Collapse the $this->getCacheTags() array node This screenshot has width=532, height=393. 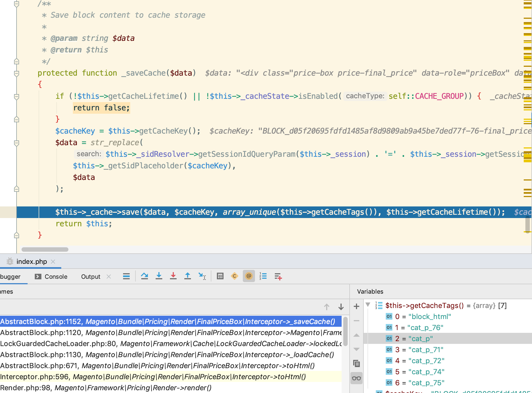(x=368, y=305)
